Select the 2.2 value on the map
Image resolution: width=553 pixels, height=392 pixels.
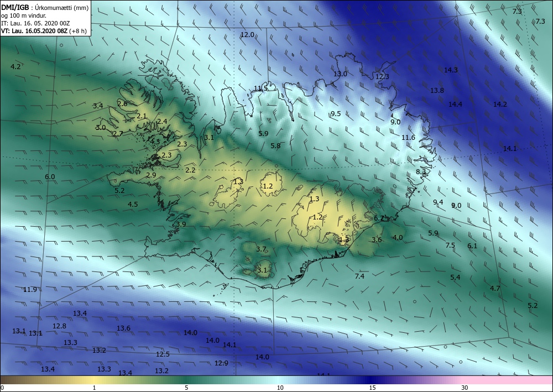click(190, 170)
